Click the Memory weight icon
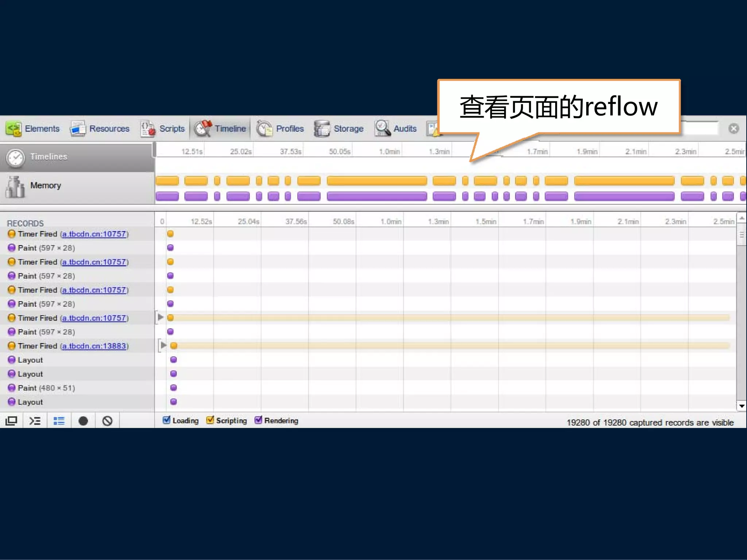 16,187
